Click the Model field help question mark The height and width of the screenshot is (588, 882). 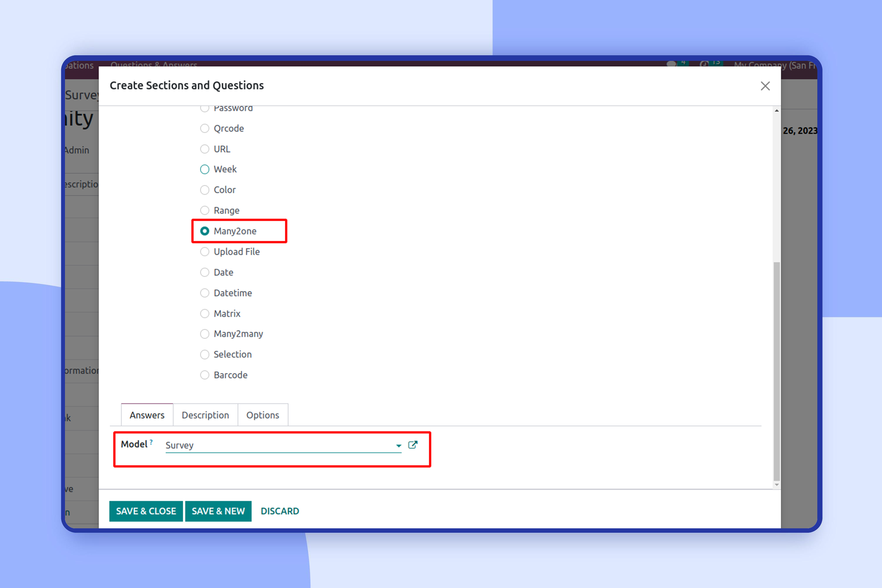pos(151,442)
